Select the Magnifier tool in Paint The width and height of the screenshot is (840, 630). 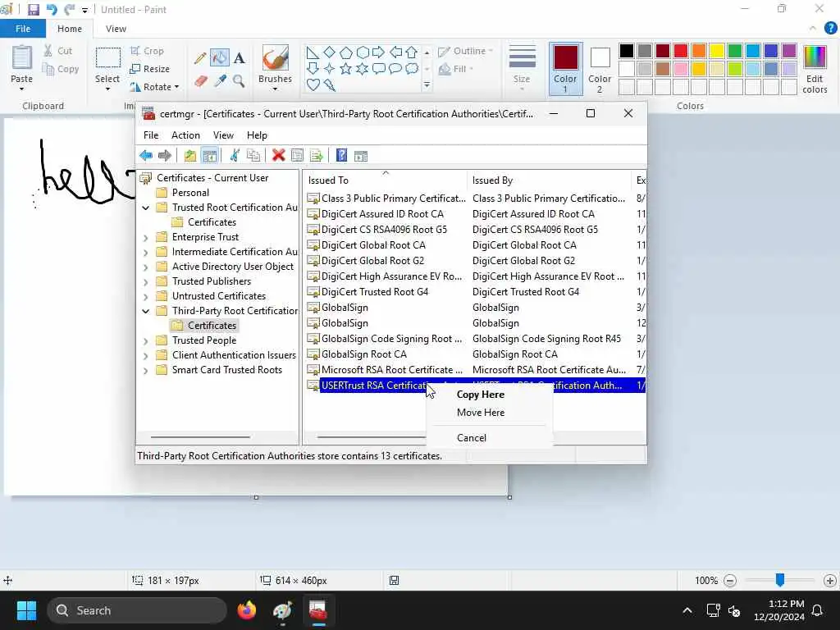point(239,81)
